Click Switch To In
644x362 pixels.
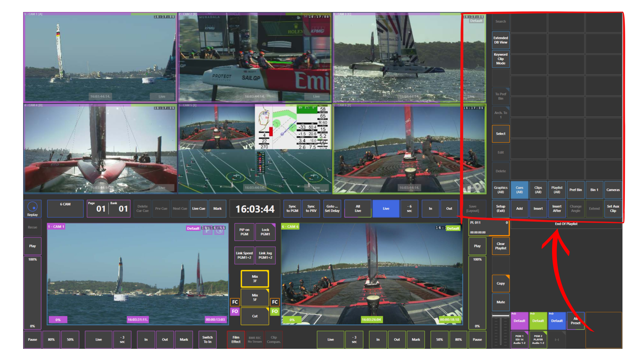tap(207, 340)
